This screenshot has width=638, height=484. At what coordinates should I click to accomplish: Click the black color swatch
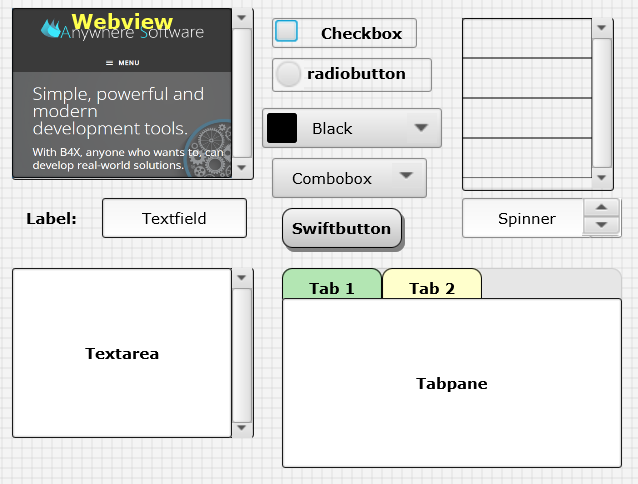tap(282, 128)
